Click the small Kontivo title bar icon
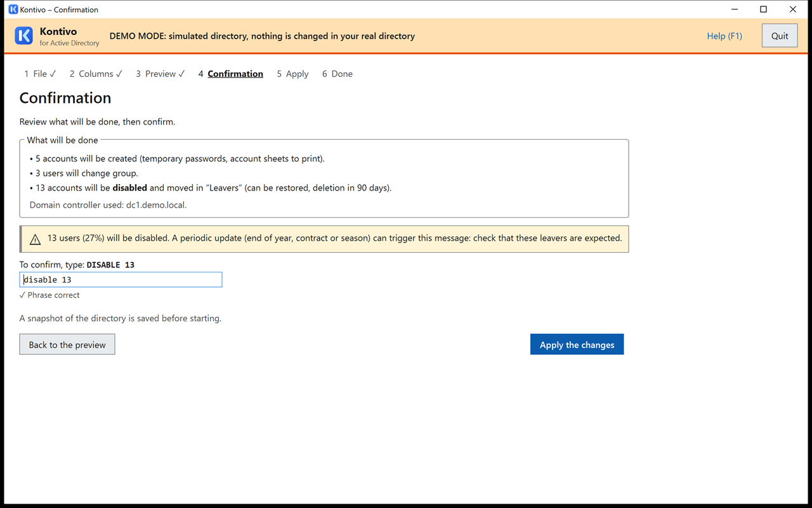The width and height of the screenshot is (812, 508). [13, 10]
